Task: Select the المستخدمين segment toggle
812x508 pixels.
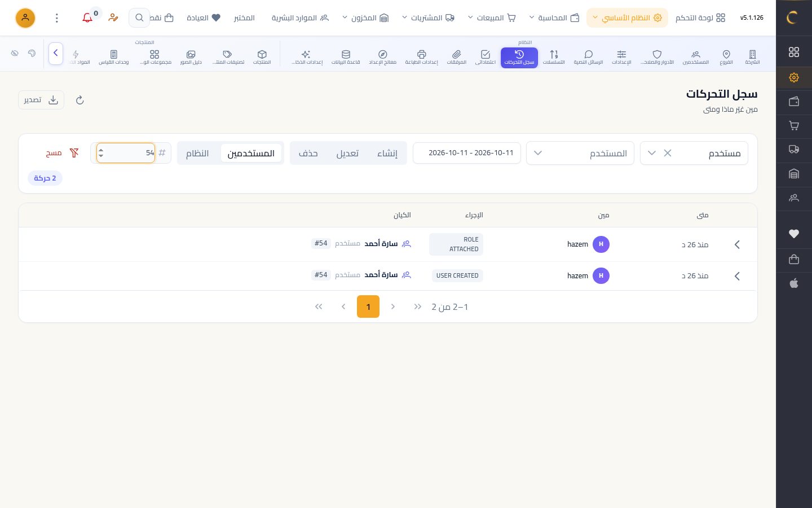Action: tap(251, 153)
